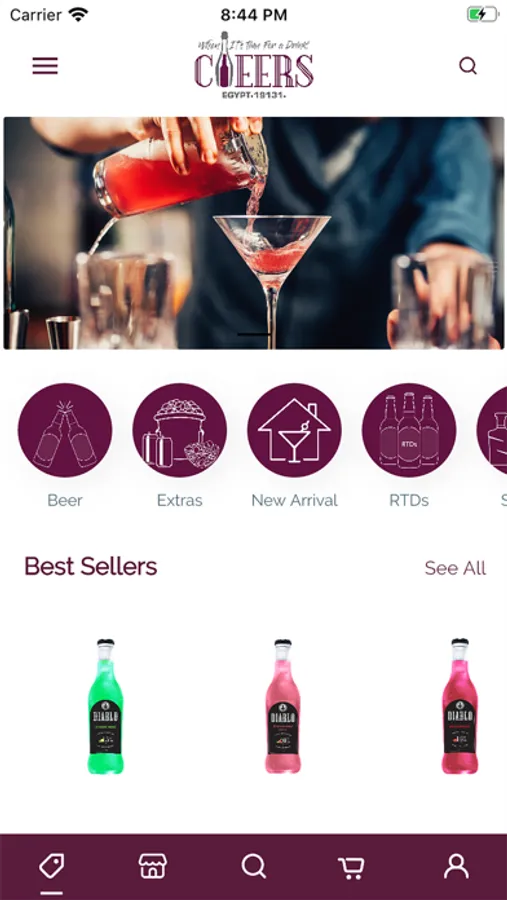View the dark pink Diablo bottle
This screenshot has width=507, height=900.
(x=459, y=706)
